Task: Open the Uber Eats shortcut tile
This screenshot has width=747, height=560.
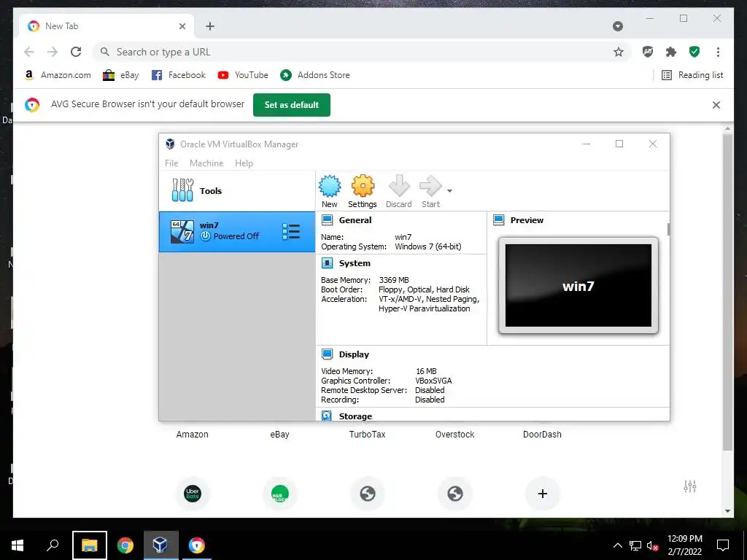Action: click(193, 494)
